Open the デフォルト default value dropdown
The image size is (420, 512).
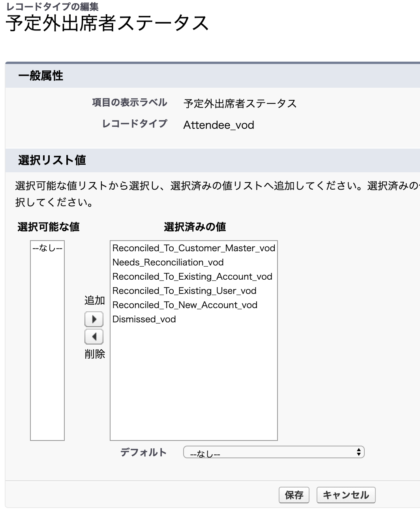pos(274,452)
